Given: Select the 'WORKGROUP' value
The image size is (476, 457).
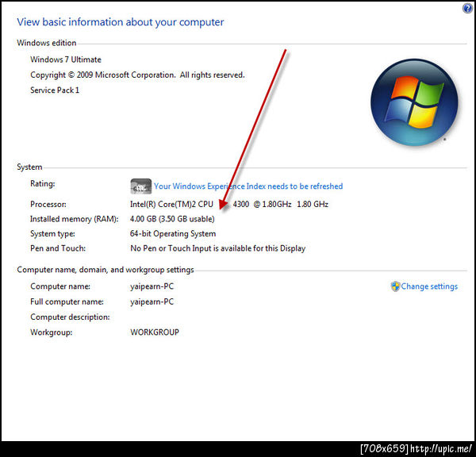Looking at the screenshot, I should 155,332.
